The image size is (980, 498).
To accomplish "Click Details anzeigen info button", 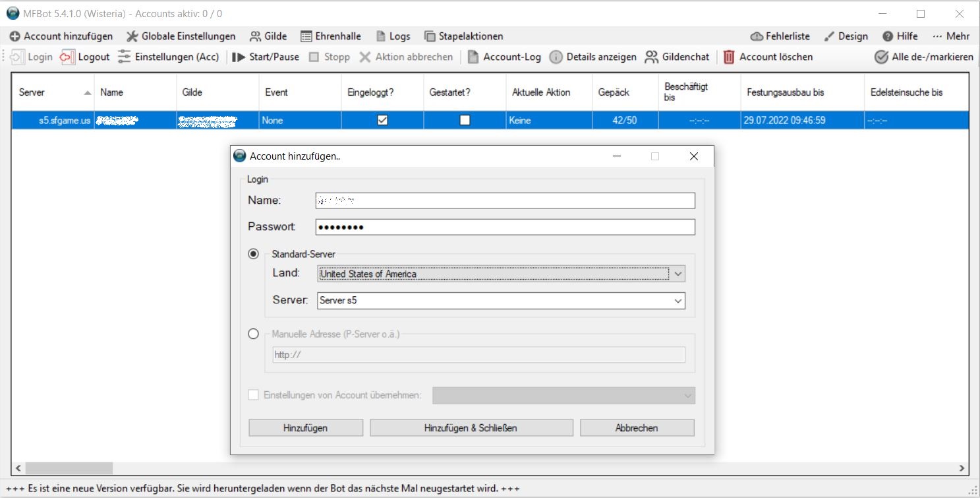I will tap(593, 57).
